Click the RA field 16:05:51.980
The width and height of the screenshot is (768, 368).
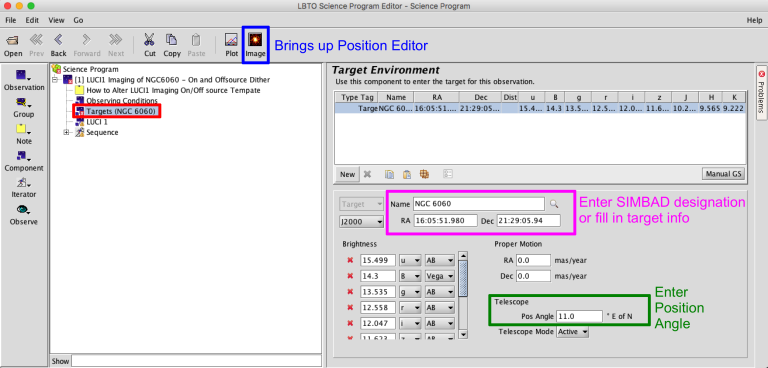tap(445, 221)
